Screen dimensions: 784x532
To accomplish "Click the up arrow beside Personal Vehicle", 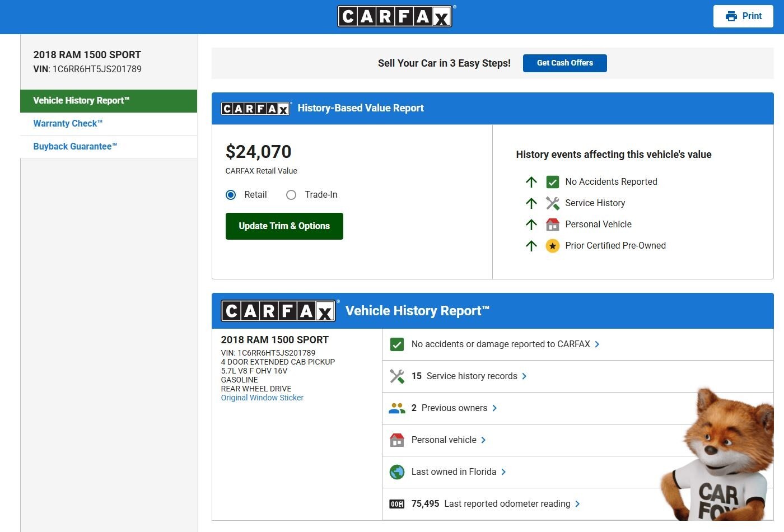I will (x=531, y=225).
